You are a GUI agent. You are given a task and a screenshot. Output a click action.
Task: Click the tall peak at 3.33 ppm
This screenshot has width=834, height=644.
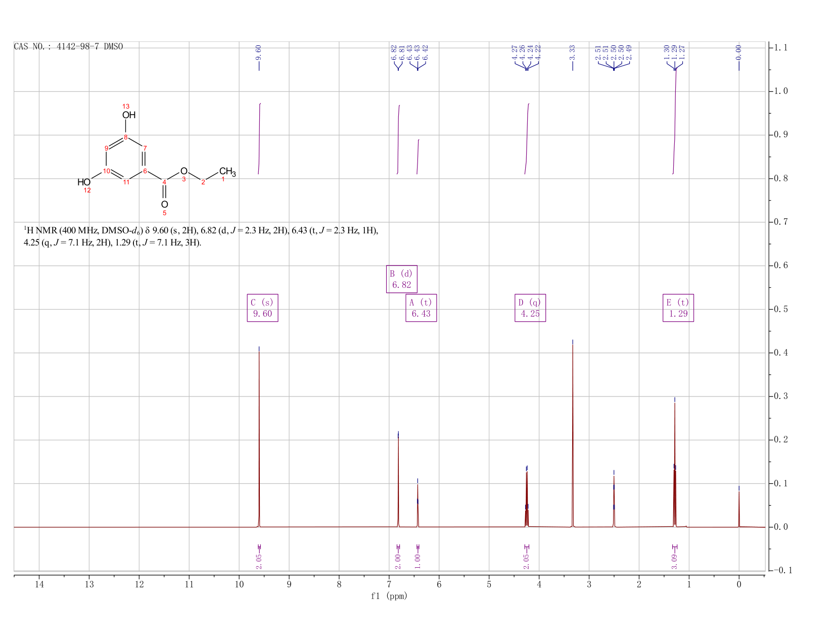click(x=573, y=434)
